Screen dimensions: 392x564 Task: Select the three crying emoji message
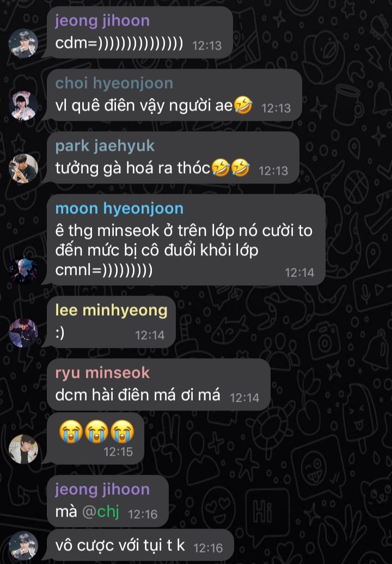click(x=96, y=438)
